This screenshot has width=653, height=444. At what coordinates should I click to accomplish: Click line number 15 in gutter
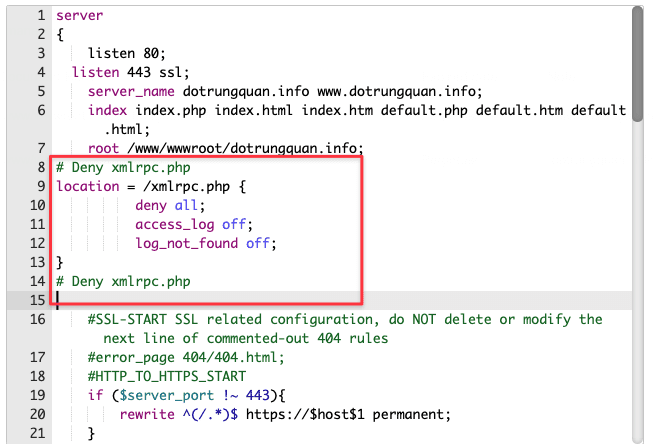[x=37, y=300]
